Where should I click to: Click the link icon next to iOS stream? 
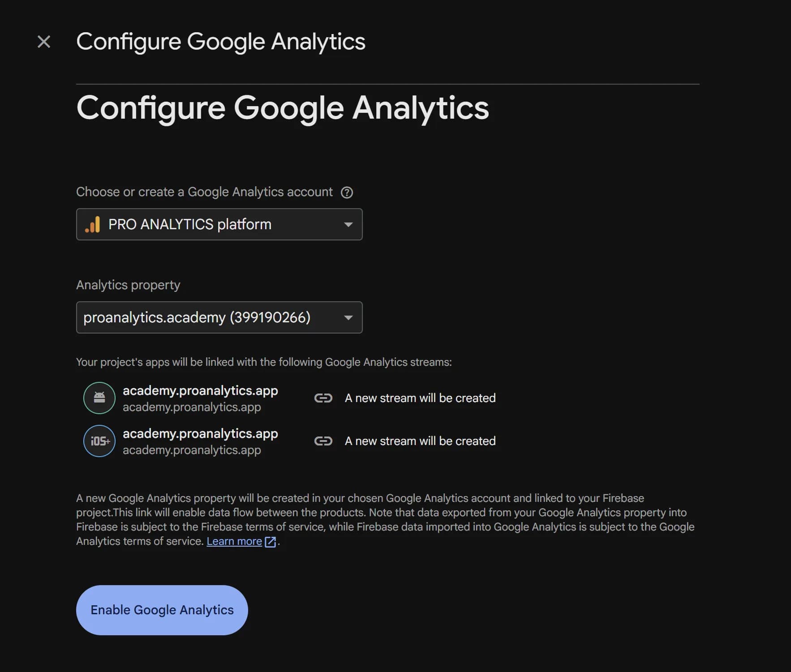(x=323, y=441)
